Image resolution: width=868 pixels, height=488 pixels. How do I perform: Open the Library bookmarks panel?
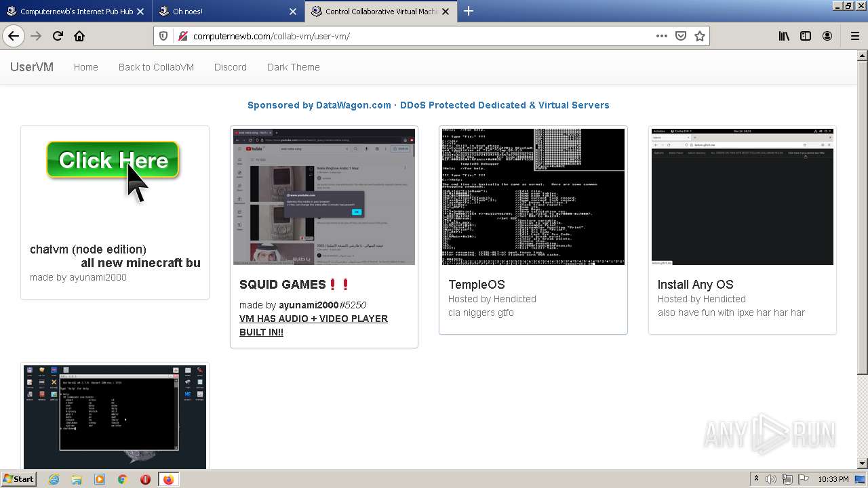coord(784,36)
